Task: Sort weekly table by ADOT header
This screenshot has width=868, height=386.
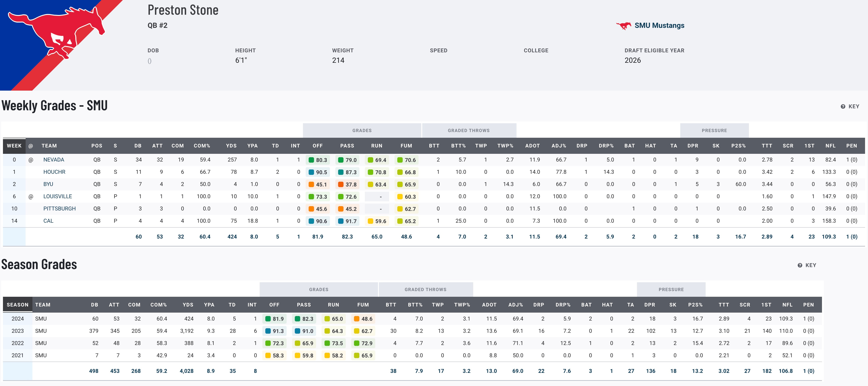Action: point(532,146)
